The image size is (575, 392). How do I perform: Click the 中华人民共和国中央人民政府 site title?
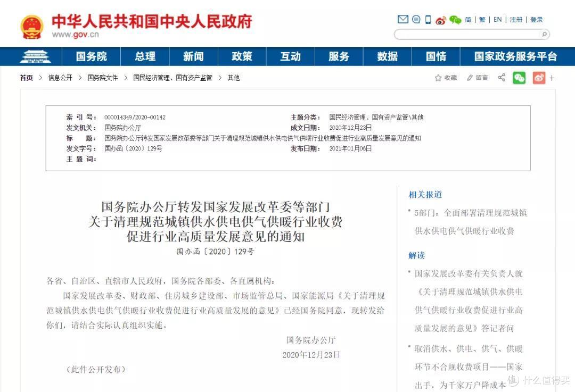(x=151, y=21)
